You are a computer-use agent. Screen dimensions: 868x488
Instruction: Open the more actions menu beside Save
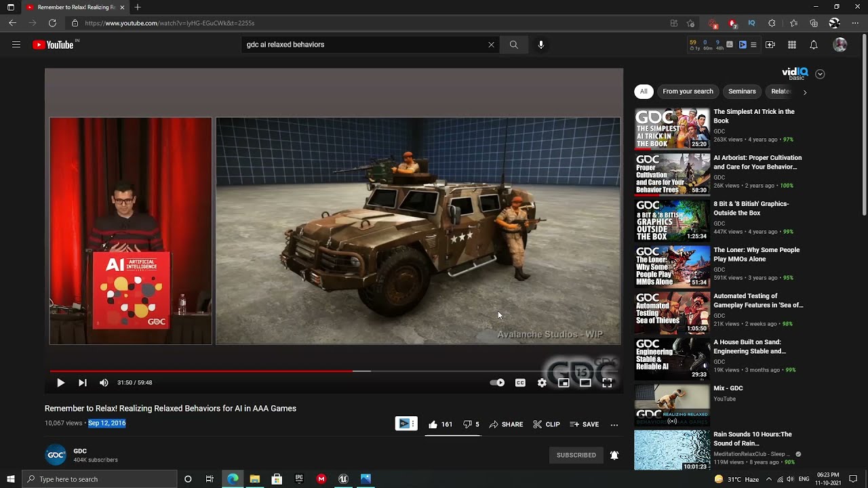click(x=614, y=425)
